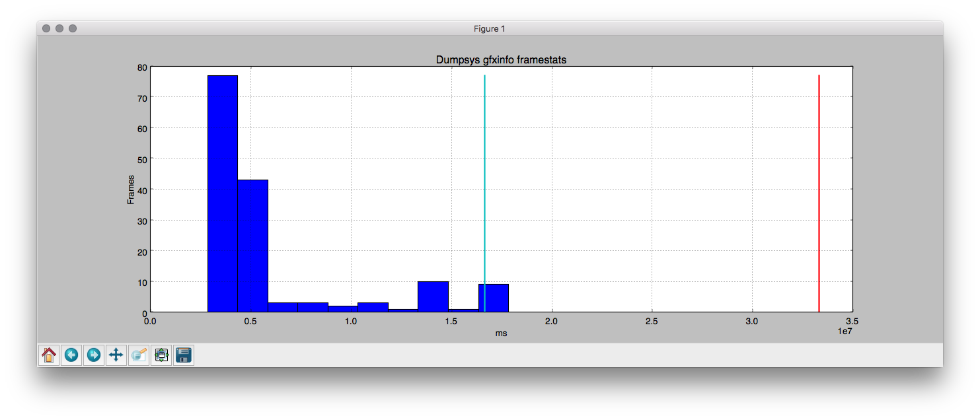Close the Figure 1 window
The height and width of the screenshot is (420, 980).
tap(46, 28)
